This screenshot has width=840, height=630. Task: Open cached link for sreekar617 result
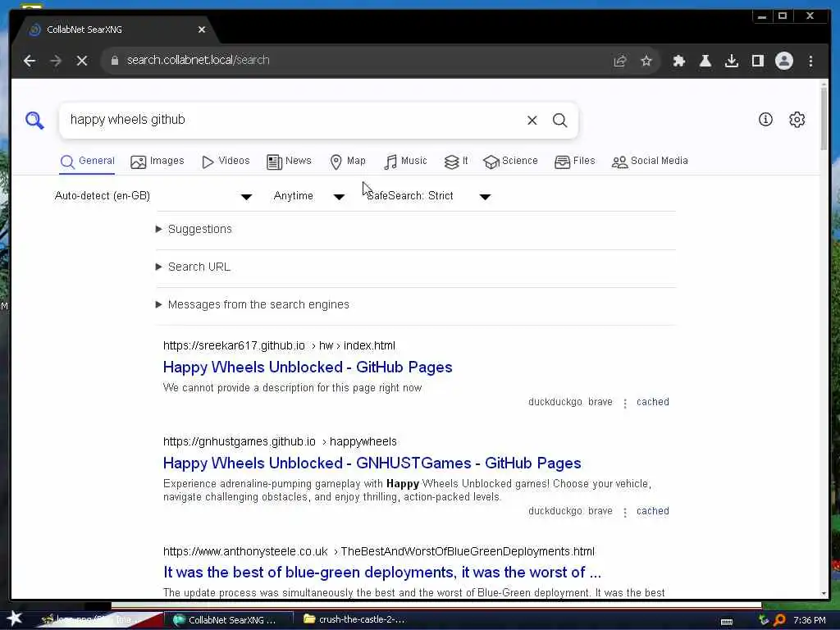652,402
